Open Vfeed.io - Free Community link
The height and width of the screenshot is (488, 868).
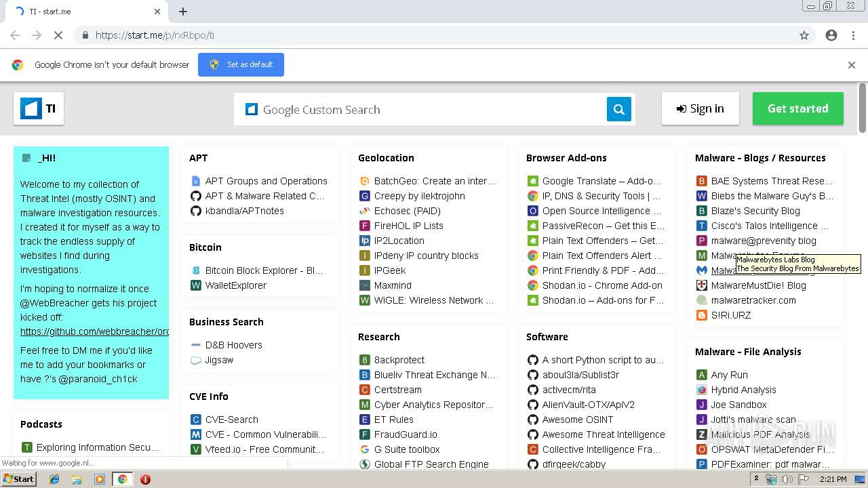[x=264, y=449]
